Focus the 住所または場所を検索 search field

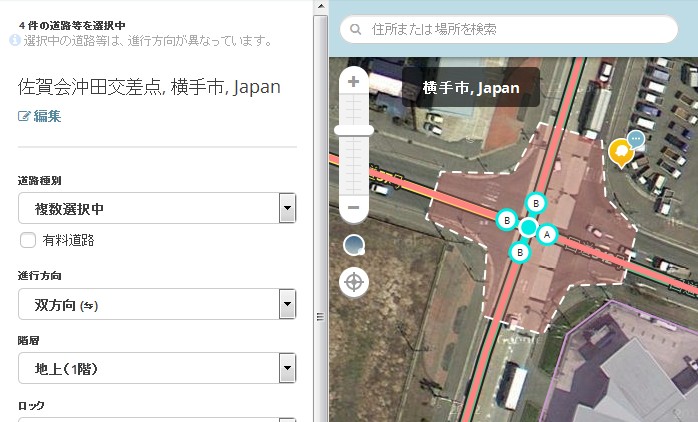tap(520, 29)
